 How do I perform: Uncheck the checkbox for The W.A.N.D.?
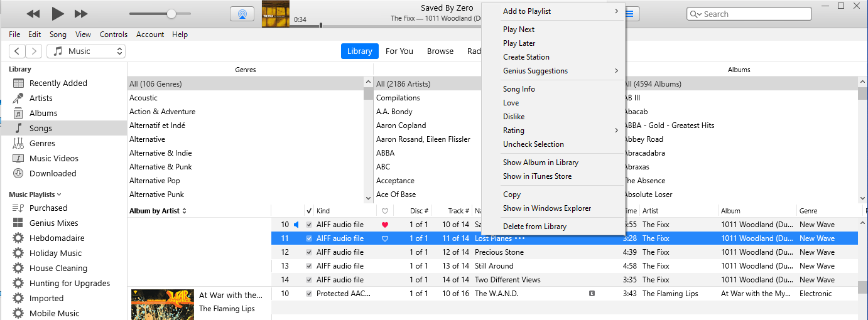point(308,294)
